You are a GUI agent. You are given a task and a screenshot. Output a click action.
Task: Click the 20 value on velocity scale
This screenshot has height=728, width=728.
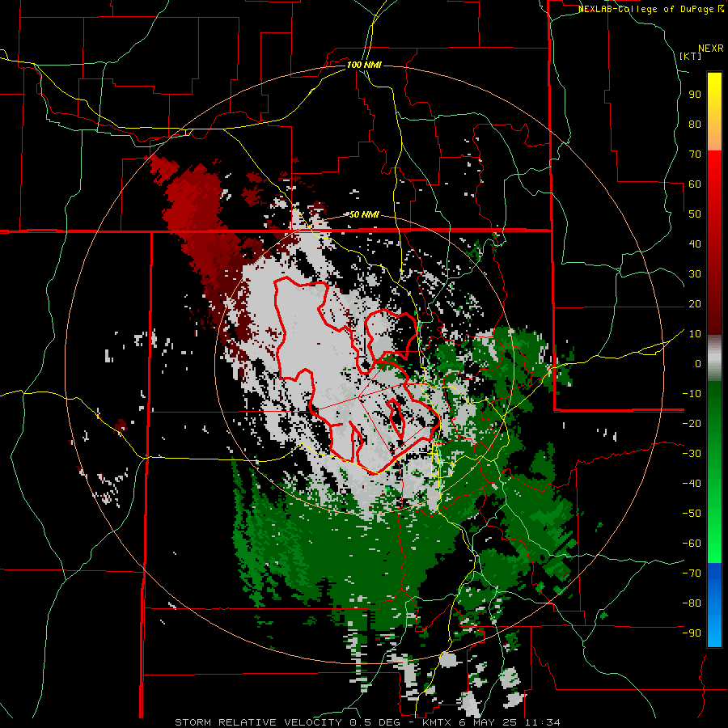point(695,304)
